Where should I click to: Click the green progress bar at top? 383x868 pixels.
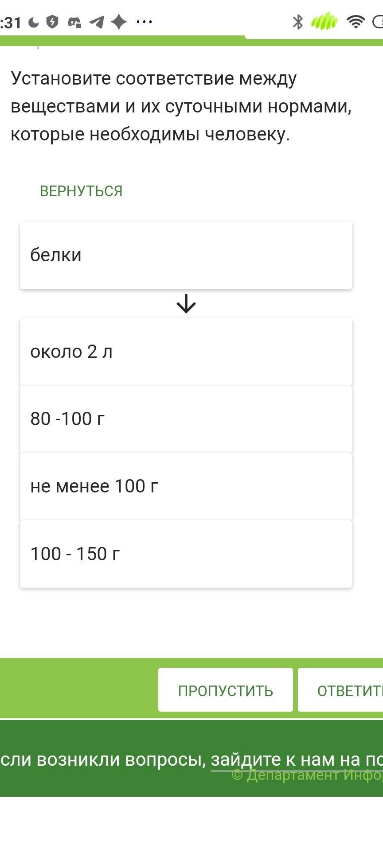pos(122,41)
